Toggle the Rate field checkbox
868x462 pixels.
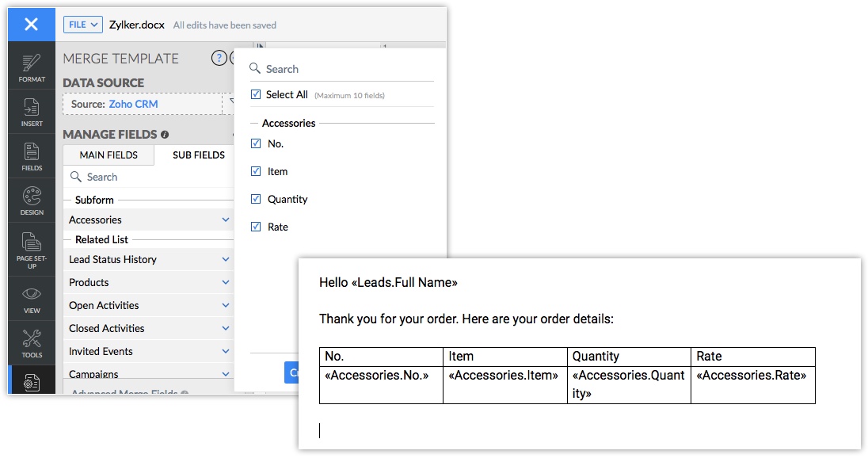tap(256, 227)
